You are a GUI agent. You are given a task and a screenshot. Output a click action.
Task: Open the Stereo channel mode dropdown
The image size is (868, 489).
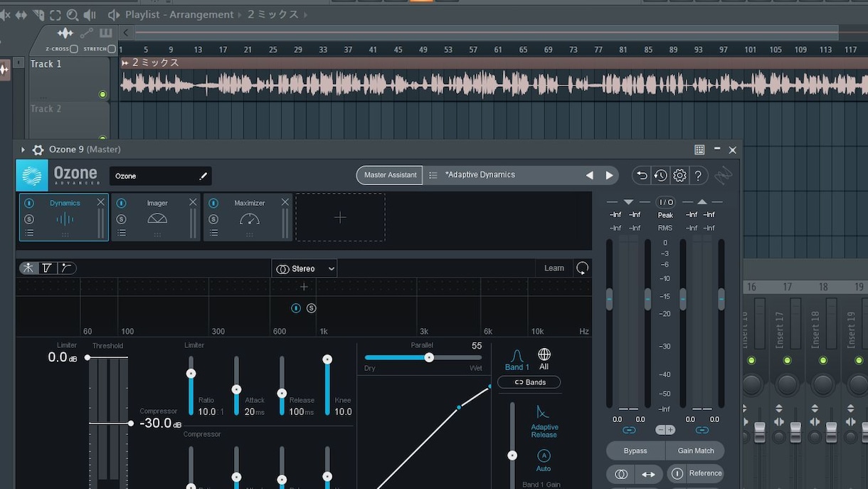pyautogui.click(x=305, y=268)
